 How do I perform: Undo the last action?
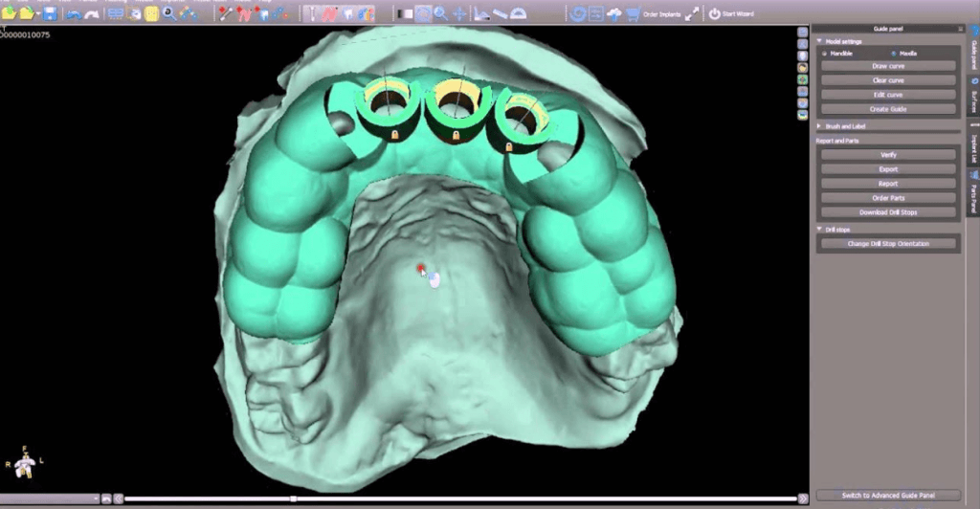(x=74, y=13)
